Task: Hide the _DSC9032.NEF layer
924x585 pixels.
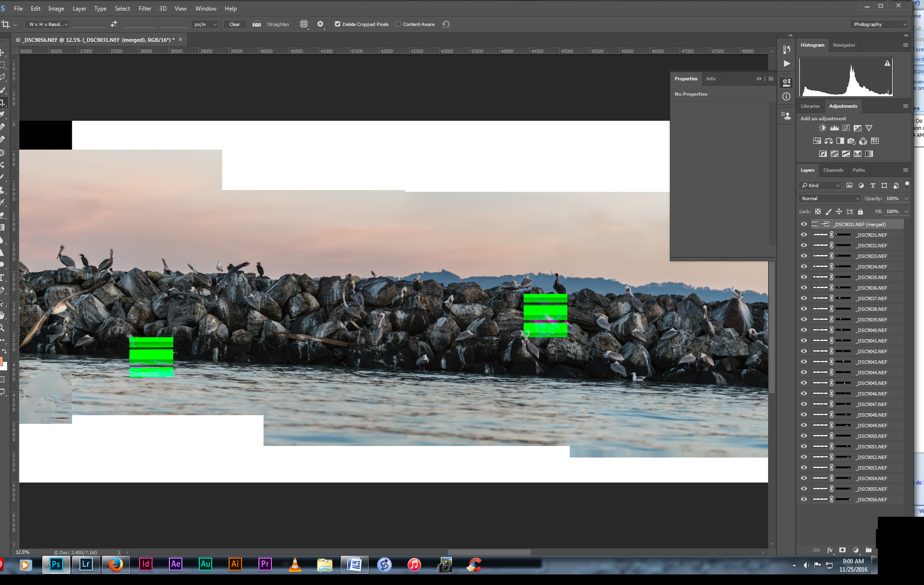Action: 804,245
